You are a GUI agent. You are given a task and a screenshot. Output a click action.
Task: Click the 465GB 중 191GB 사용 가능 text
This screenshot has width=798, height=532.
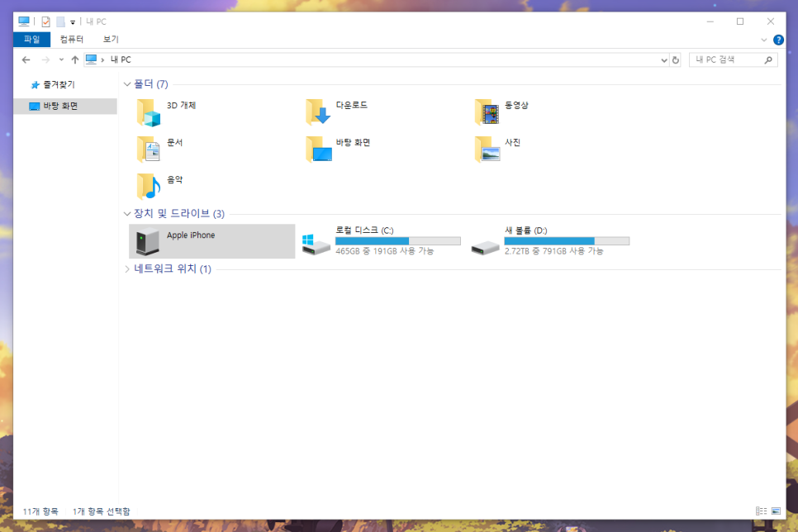(385, 251)
